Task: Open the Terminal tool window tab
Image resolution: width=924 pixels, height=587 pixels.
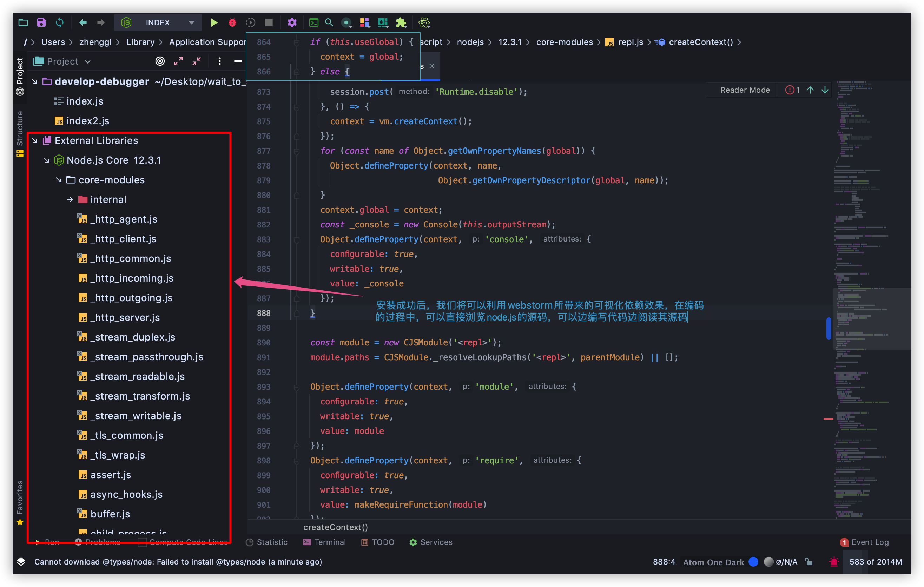Action: [x=324, y=542]
